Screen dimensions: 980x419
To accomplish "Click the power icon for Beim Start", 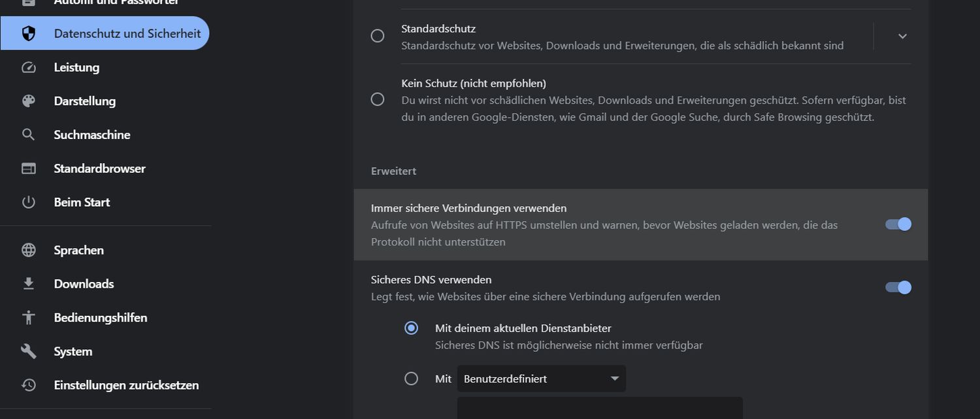I will 29,202.
